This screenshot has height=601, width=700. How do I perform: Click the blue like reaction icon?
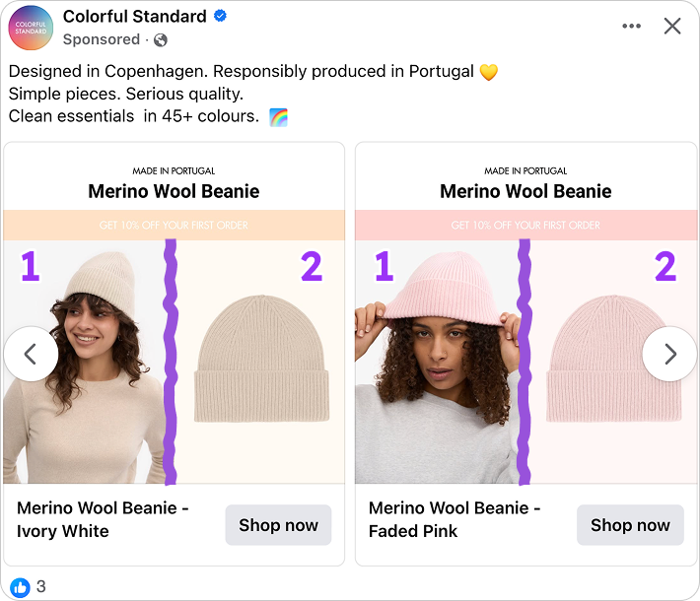(20, 587)
